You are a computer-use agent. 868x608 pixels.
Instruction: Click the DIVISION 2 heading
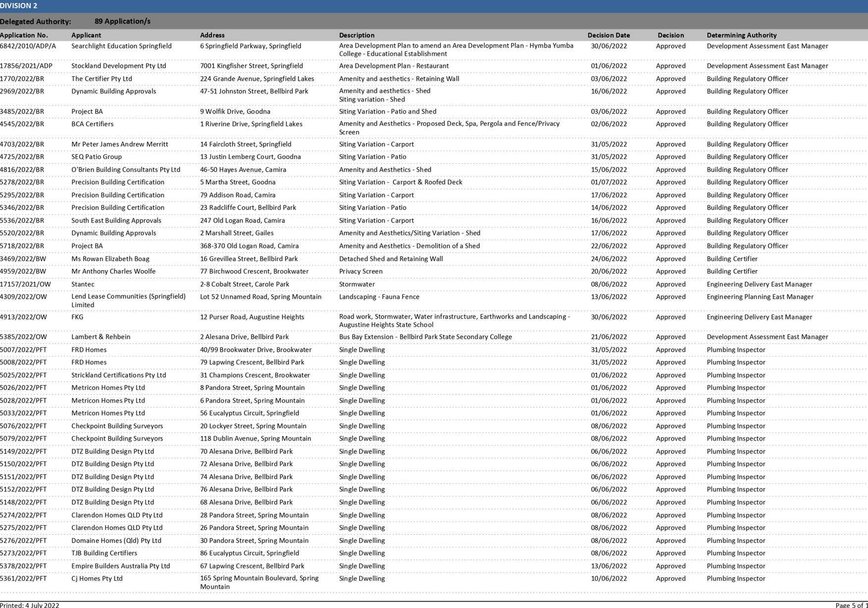click(x=18, y=6)
